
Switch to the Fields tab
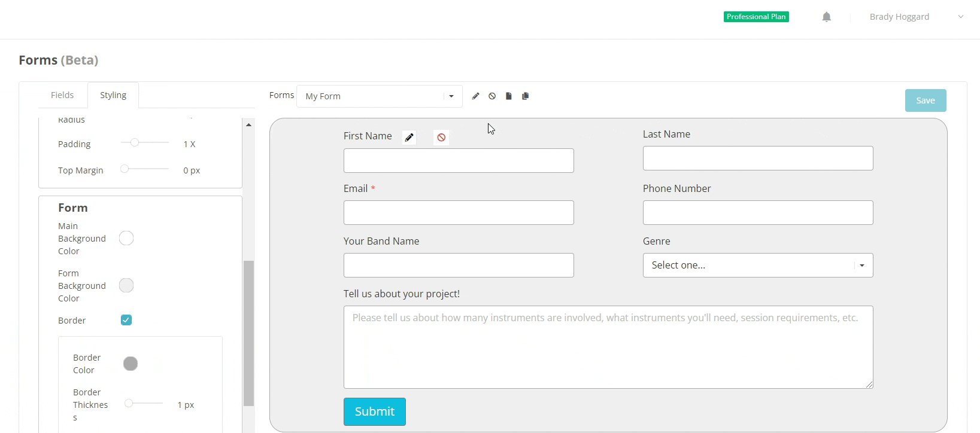[62, 95]
